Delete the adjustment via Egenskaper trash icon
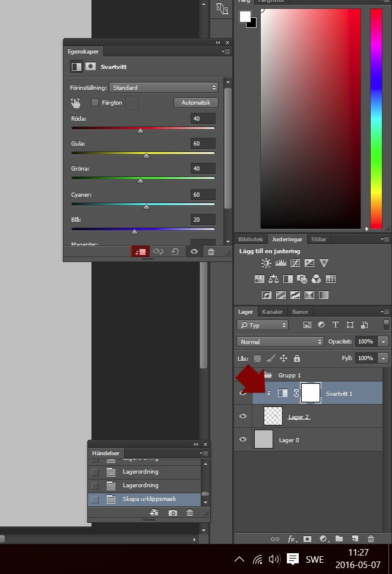 [211, 251]
